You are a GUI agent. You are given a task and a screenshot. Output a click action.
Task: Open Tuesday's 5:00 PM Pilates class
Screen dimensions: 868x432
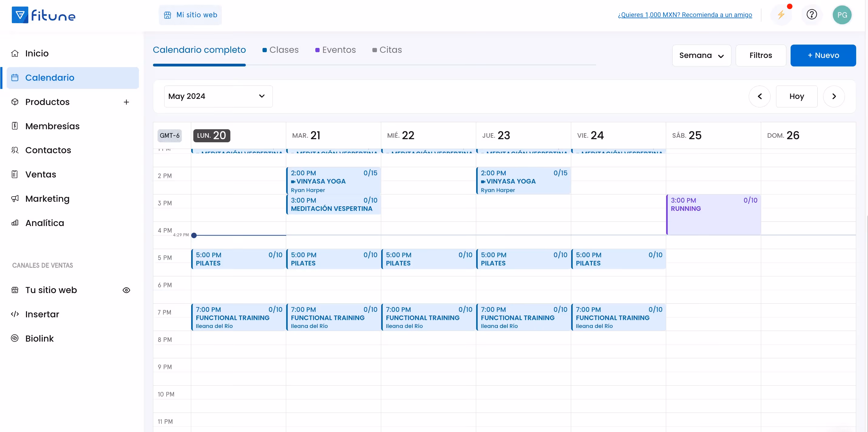tap(334, 259)
